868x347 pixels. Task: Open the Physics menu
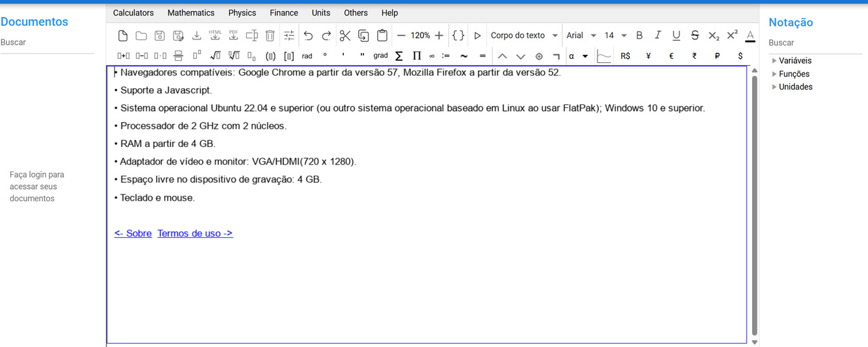pyautogui.click(x=242, y=13)
